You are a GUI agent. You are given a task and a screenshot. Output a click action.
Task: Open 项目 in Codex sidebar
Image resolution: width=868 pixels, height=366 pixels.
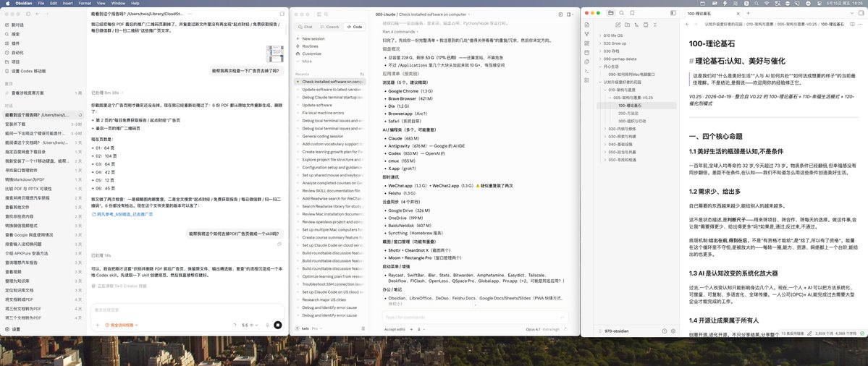coord(15,62)
